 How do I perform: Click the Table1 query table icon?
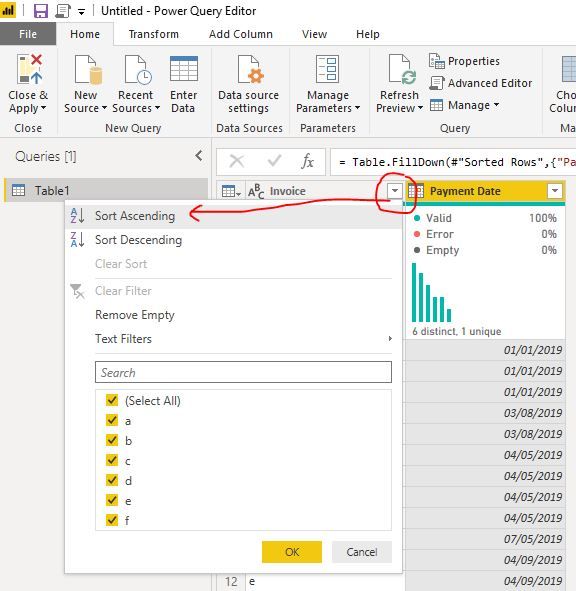tap(18, 190)
